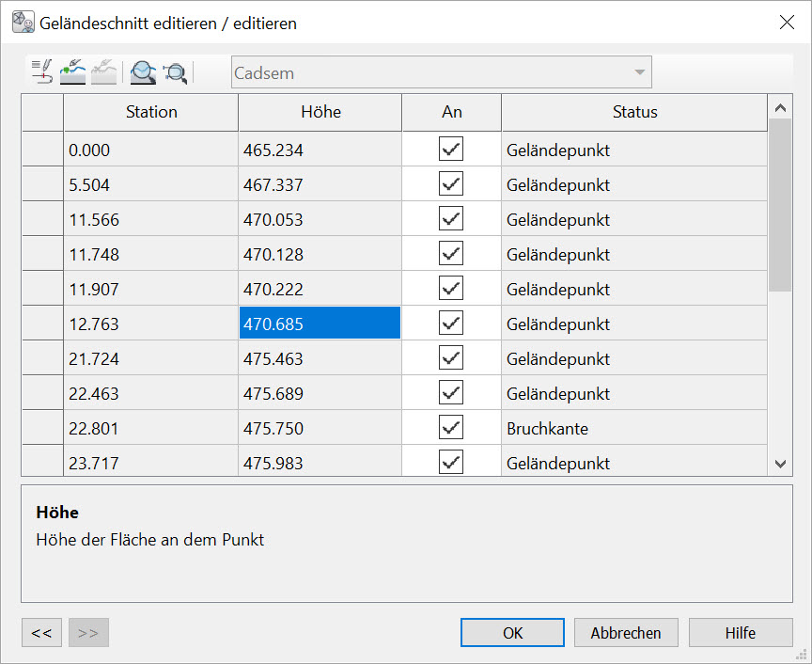Select the Höhe cell with value 475.463
The height and width of the screenshot is (664, 812).
[x=320, y=359]
